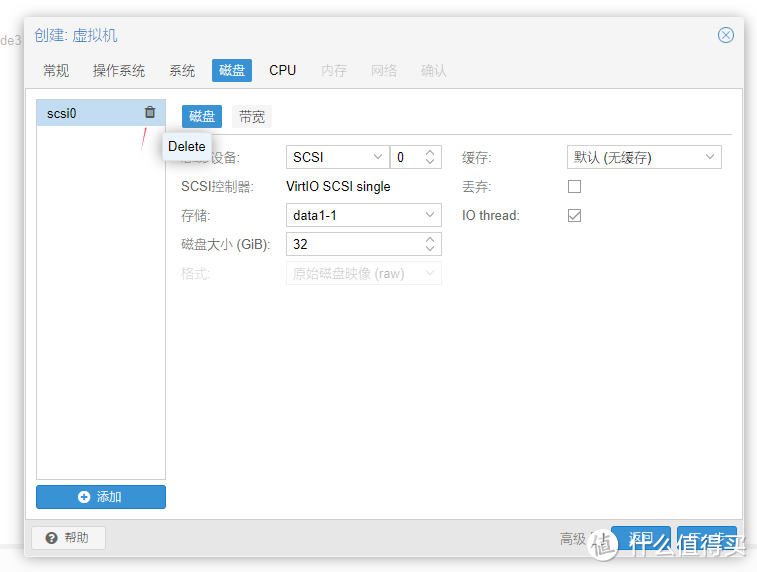
Task: Switch to the 操作系统 tab
Action: point(119,70)
